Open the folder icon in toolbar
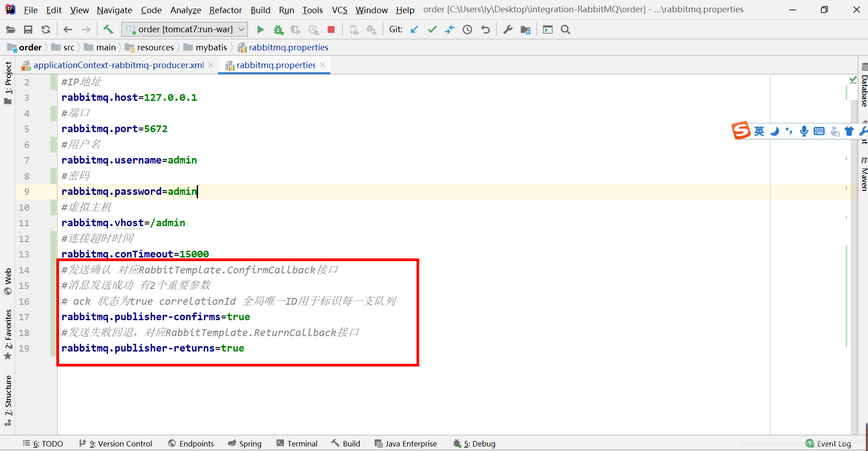 tap(10, 30)
